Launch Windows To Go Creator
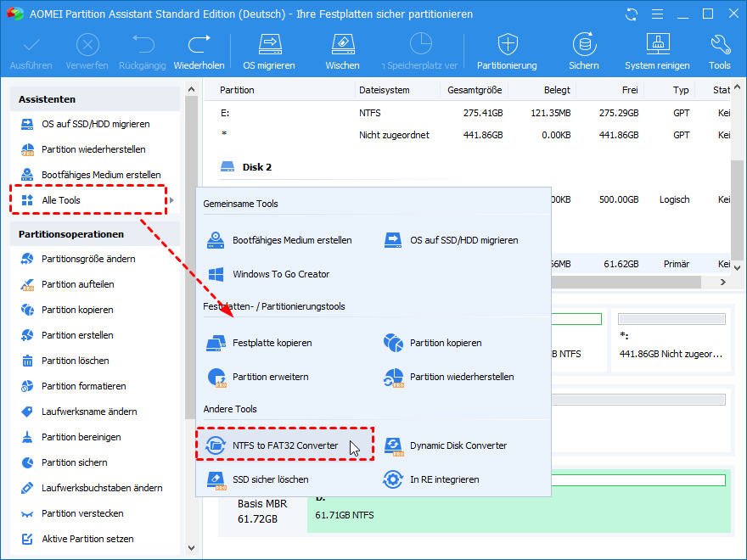747x560 pixels. coord(269,274)
